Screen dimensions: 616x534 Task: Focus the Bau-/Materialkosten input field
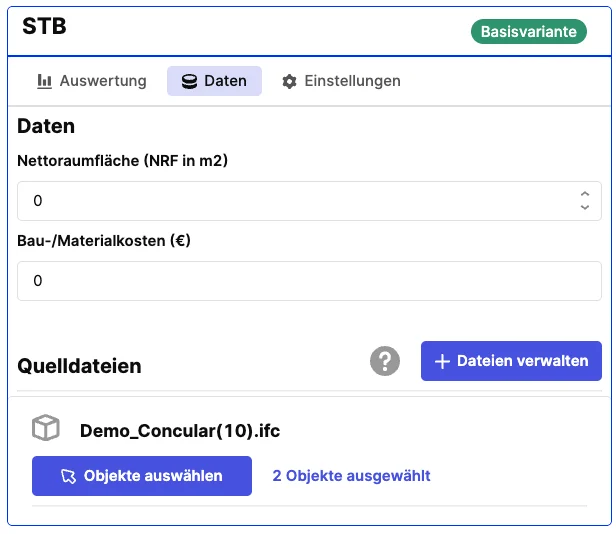(310, 281)
